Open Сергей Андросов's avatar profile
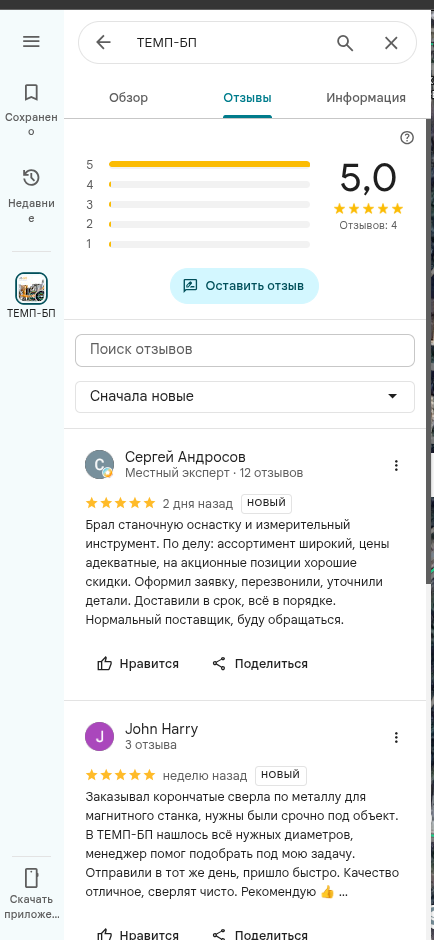The width and height of the screenshot is (434, 940). (100, 465)
